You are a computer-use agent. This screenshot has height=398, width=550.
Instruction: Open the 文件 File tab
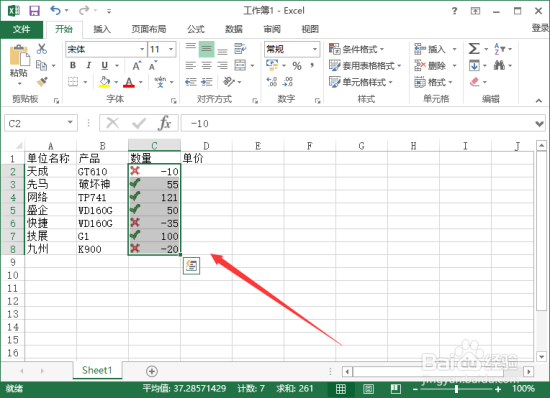(x=21, y=29)
